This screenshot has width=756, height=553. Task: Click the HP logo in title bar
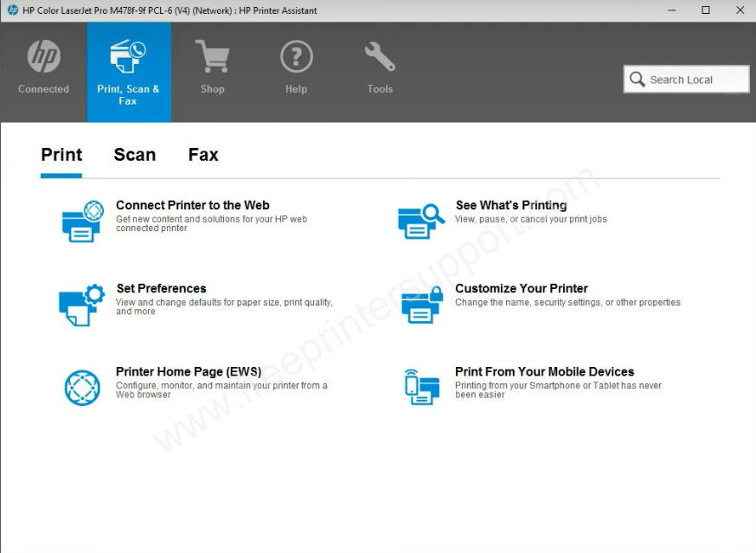12,10
